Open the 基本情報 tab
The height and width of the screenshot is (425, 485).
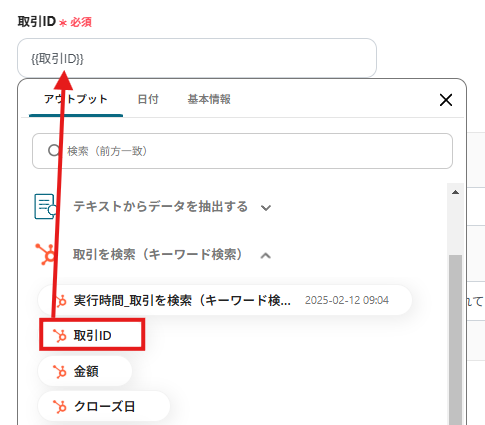point(209,99)
